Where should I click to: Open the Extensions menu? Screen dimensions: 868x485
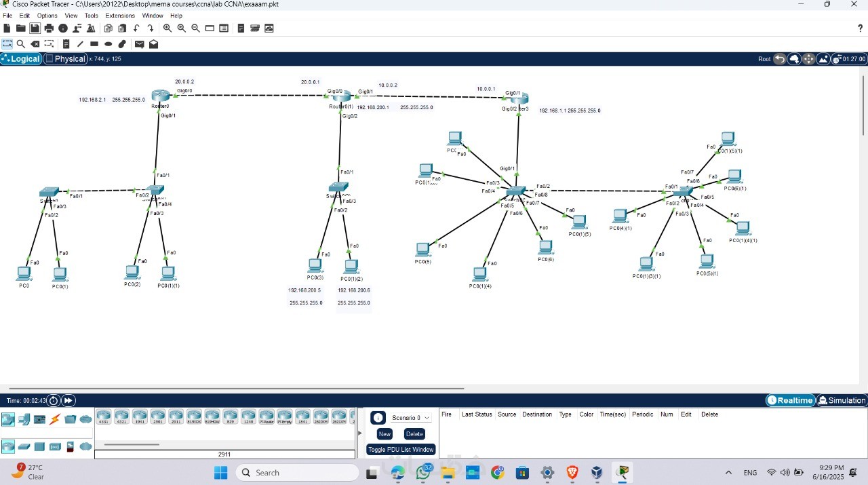(x=120, y=16)
